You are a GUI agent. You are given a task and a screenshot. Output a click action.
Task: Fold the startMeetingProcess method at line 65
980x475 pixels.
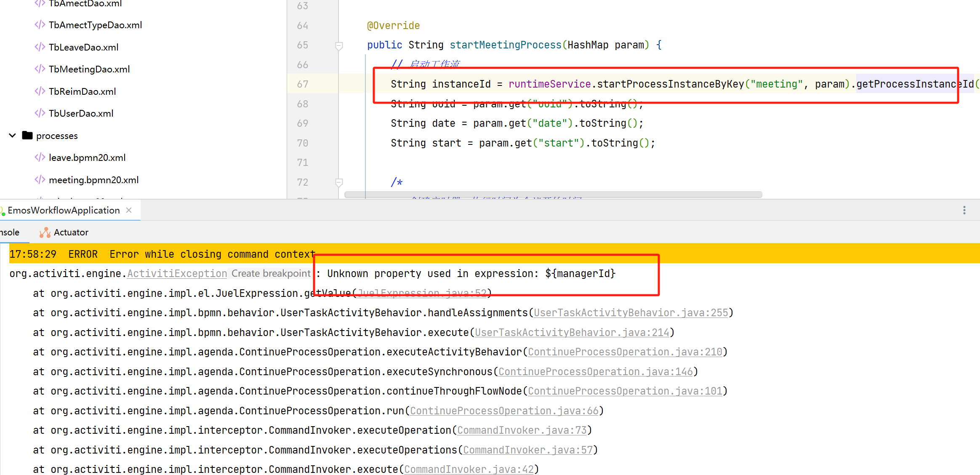coord(339,45)
